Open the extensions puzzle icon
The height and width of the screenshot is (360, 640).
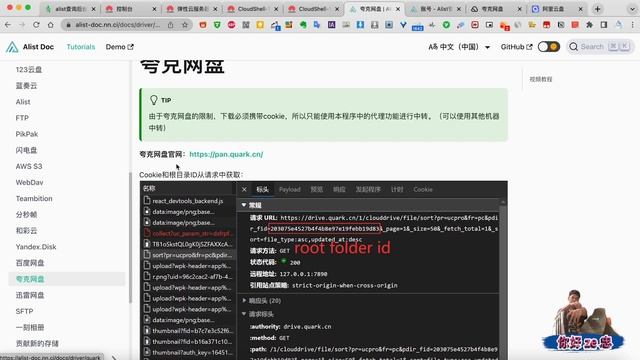tap(589, 25)
